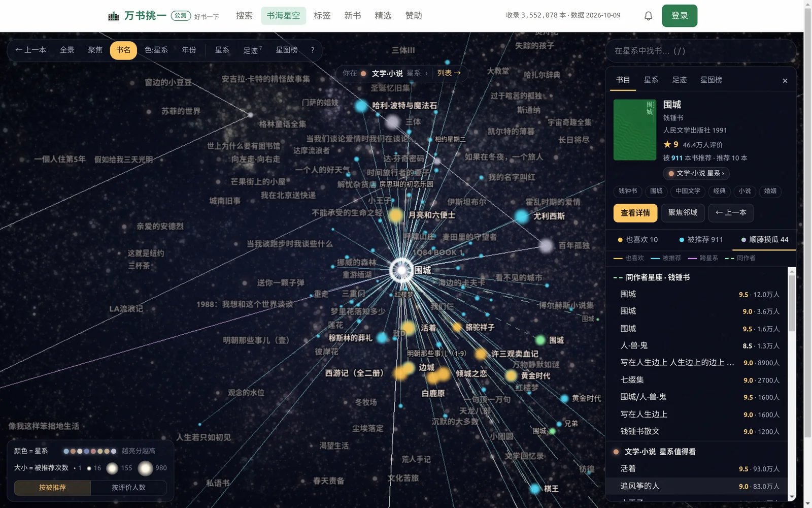Screen dimensions: 812x508
Task: Focus the 在星系中找书 search field
Action: [700, 51]
